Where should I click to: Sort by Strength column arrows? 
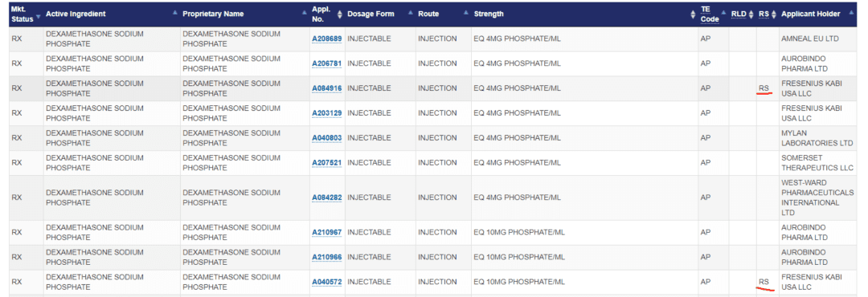pos(693,14)
